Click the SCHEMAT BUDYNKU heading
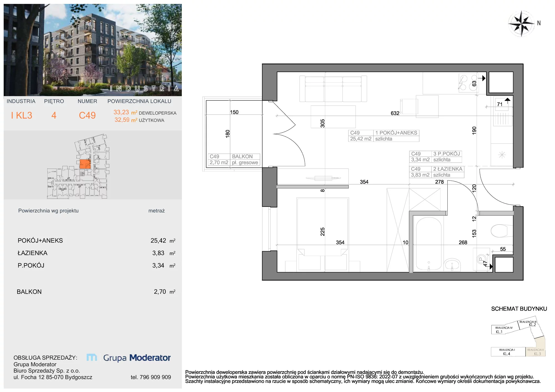Screen dimensions: 555x392 click(x=519, y=309)
